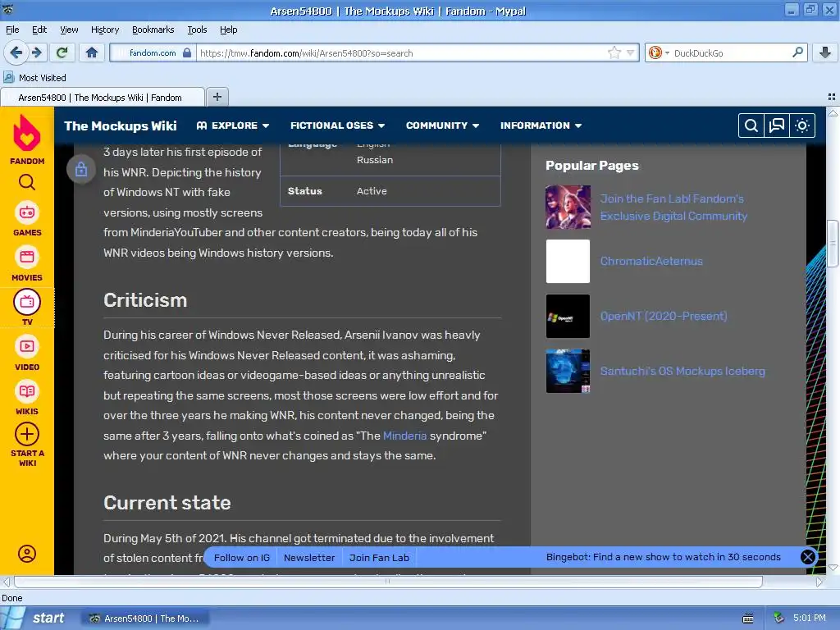The width and height of the screenshot is (840, 630).
Task: Click the browser Forward arrow button
Action: point(36,52)
